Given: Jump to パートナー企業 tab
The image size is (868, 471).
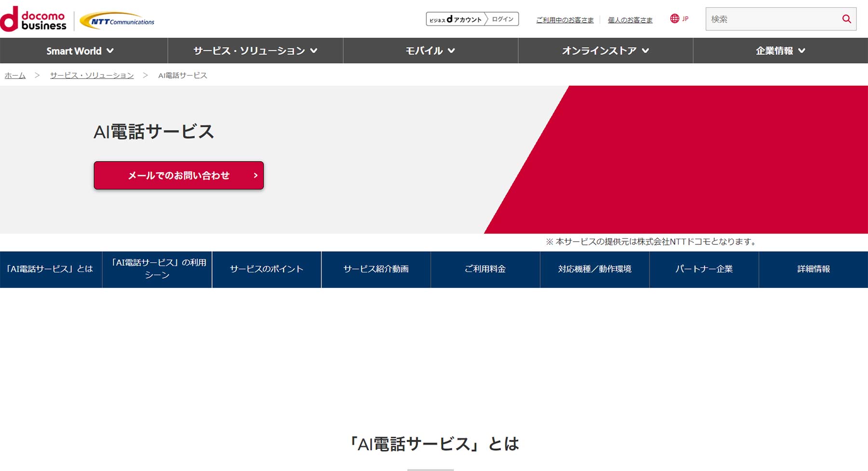Looking at the screenshot, I should 704,269.
